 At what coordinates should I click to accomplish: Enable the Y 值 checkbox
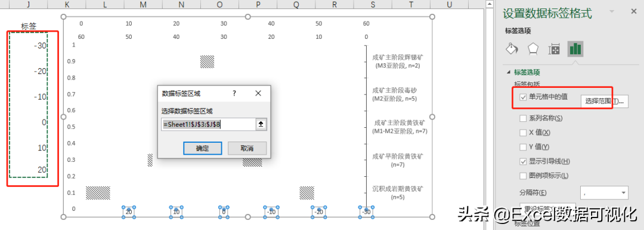pyautogui.click(x=523, y=147)
